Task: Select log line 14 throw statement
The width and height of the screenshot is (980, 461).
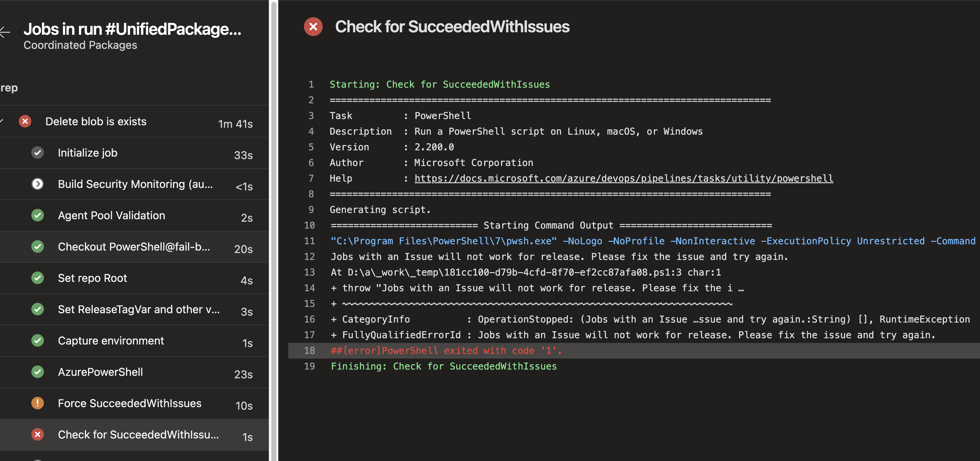Action: (x=537, y=288)
